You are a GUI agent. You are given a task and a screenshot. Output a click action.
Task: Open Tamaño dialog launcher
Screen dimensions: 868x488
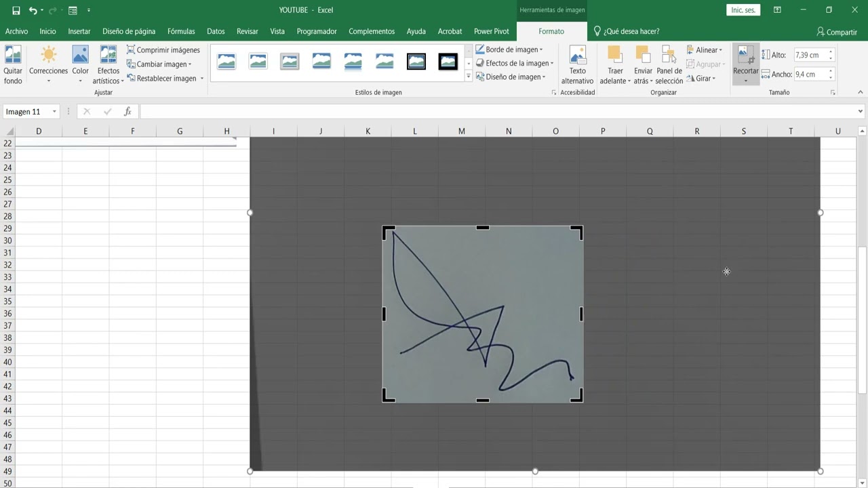pyautogui.click(x=832, y=92)
